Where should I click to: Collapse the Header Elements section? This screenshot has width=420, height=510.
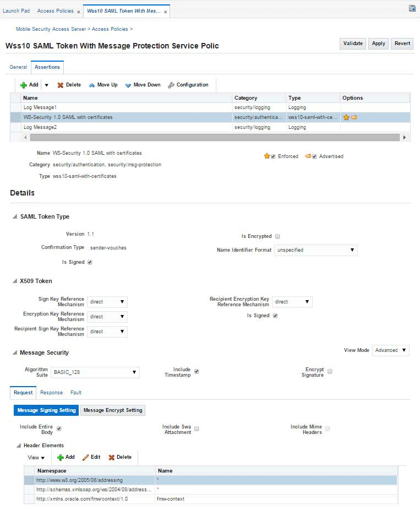19,446
